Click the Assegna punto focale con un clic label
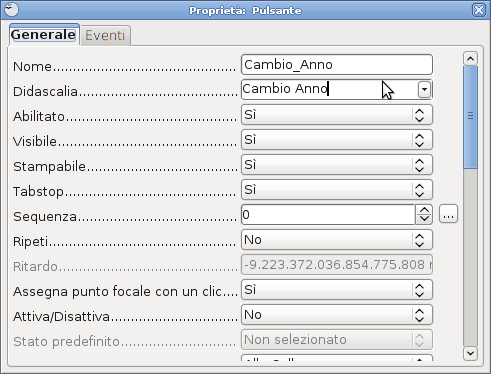The width and height of the screenshot is (491, 374). pyautogui.click(x=117, y=292)
